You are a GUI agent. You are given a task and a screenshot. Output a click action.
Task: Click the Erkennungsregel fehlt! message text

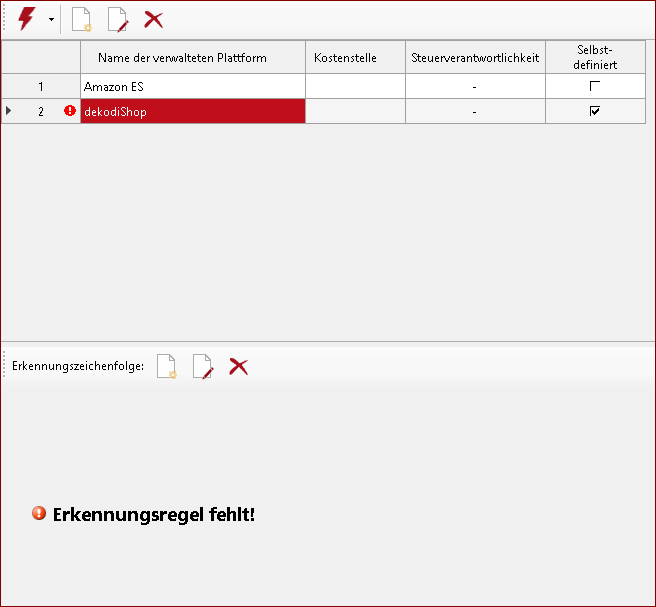(x=154, y=515)
